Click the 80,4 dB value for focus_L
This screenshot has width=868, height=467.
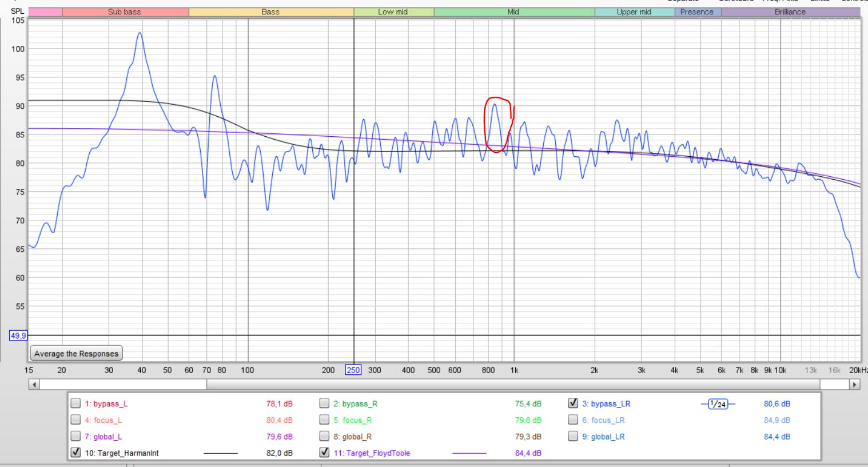pos(279,420)
